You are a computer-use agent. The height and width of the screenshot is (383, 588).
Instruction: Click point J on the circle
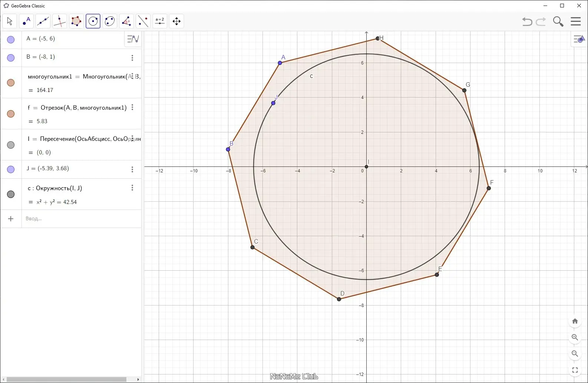click(x=273, y=103)
